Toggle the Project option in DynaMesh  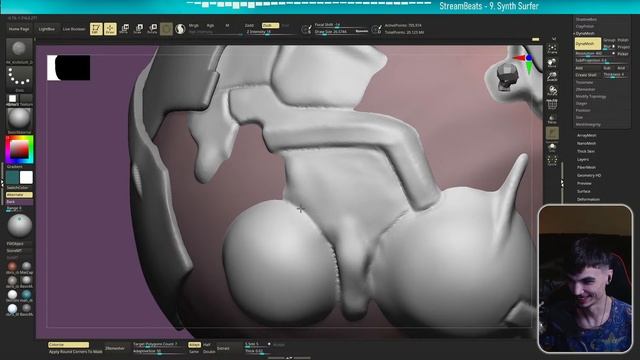point(623,47)
